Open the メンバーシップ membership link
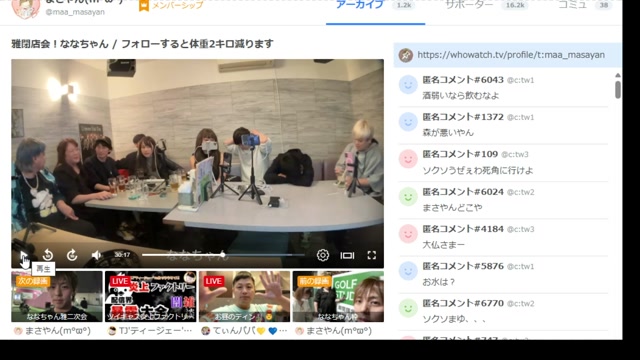The image size is (640, 360). 171,5
